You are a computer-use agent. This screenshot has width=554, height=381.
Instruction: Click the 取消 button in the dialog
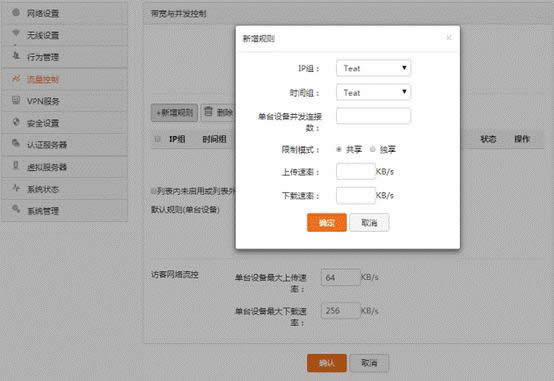(x=369, y=223)
